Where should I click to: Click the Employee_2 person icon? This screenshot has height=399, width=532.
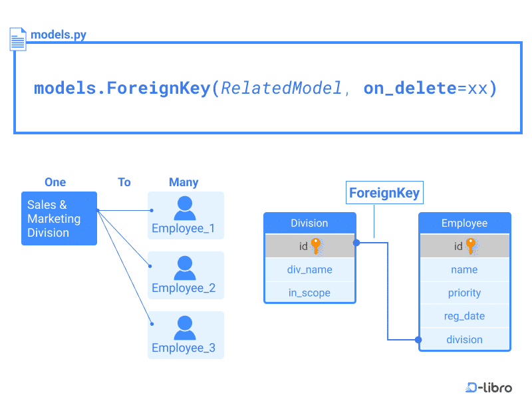click(184, 268)
